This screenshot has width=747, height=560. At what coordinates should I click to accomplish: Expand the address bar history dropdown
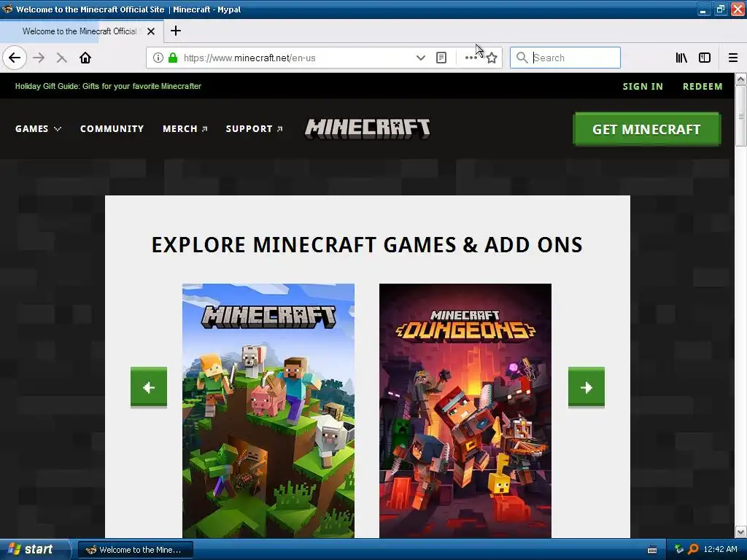420,58
